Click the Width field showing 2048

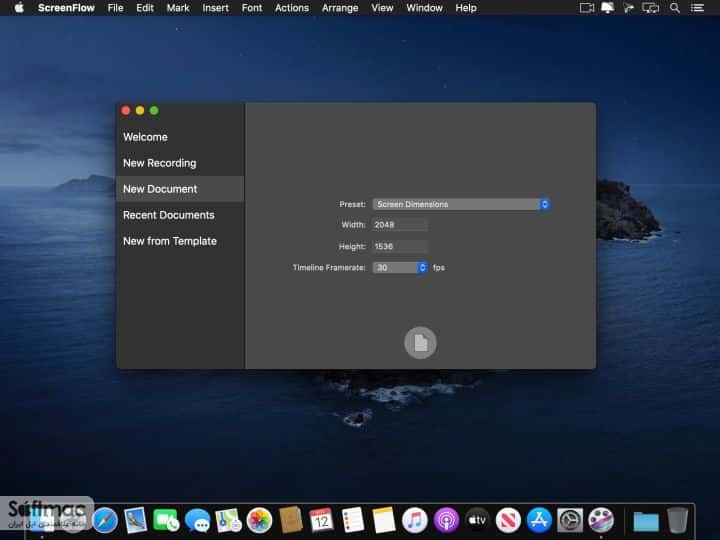[x=400, y=225]
